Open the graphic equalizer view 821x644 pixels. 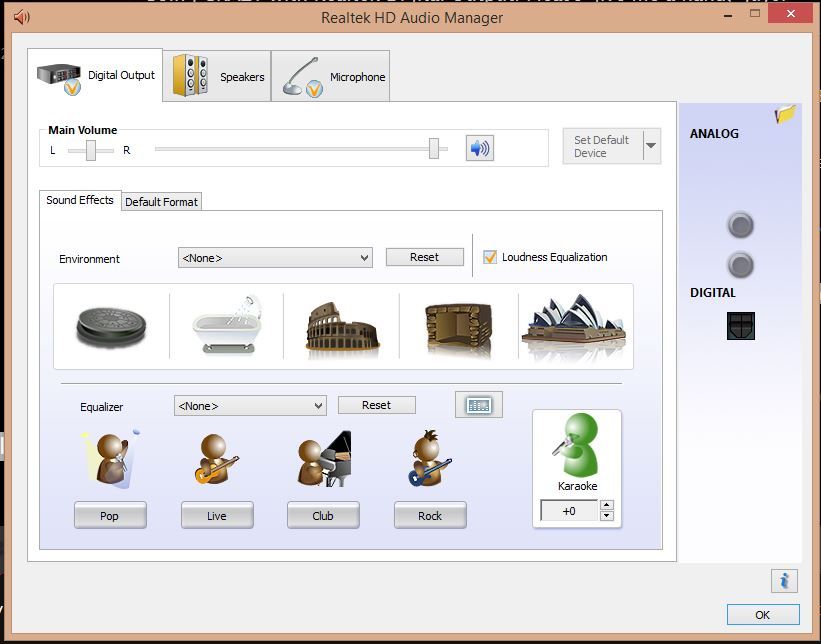(479, 405)
